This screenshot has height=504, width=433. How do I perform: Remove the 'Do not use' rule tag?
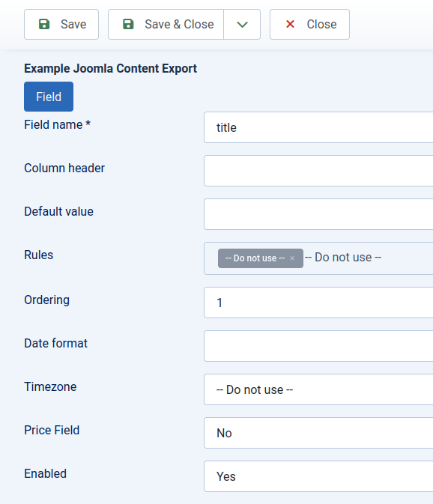[292, 258]
